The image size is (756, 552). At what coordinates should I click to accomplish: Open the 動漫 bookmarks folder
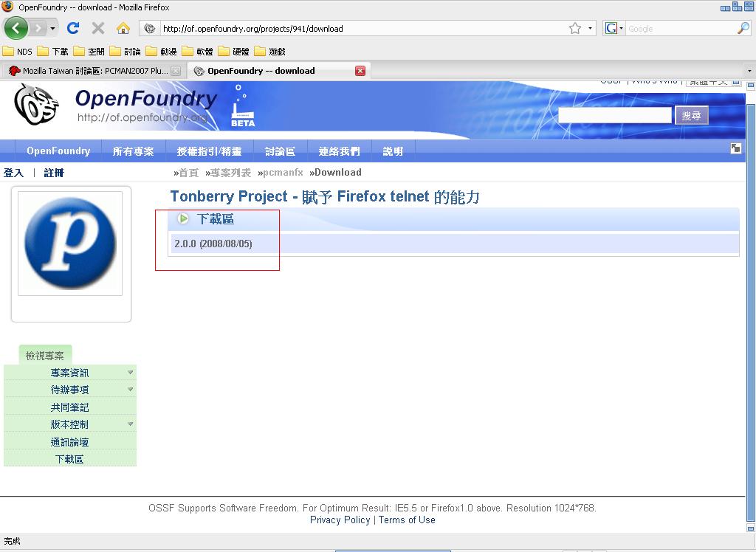161,51
